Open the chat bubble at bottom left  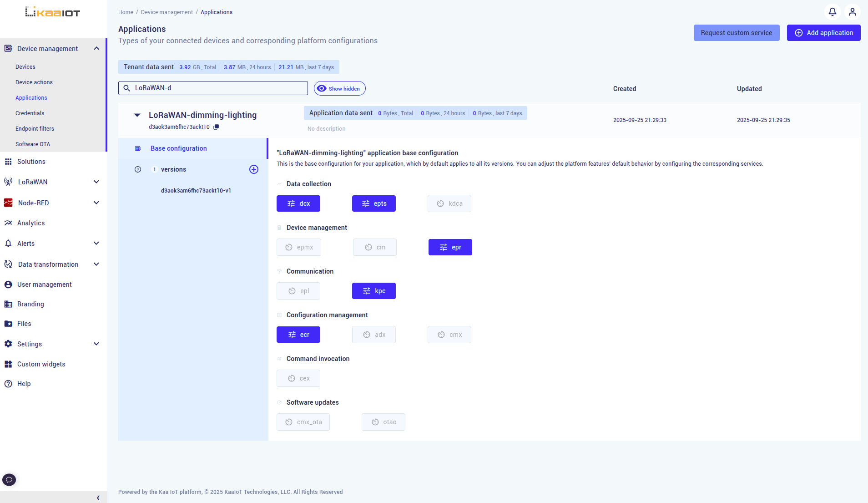(x=9, y=479)
